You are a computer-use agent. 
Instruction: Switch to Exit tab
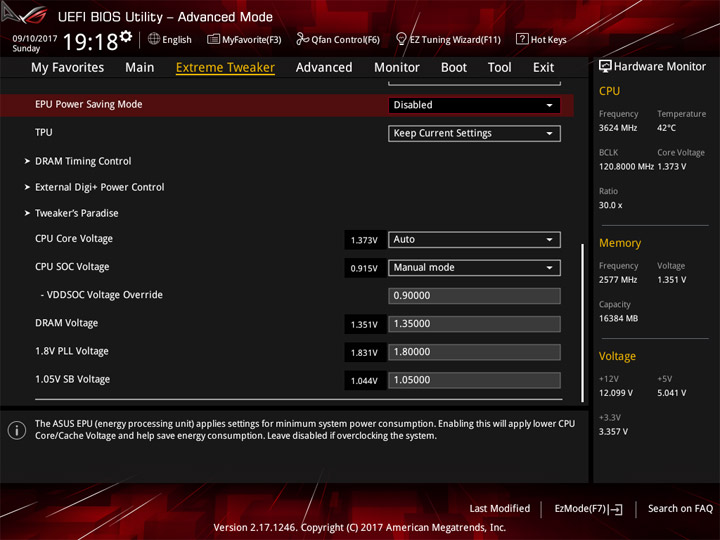(543, 68)
